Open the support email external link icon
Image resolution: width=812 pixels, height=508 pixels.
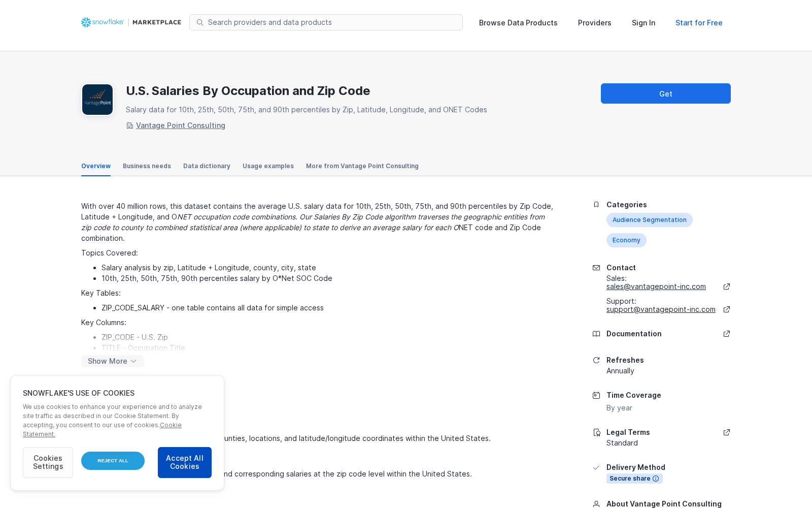(x=727, y=309)
